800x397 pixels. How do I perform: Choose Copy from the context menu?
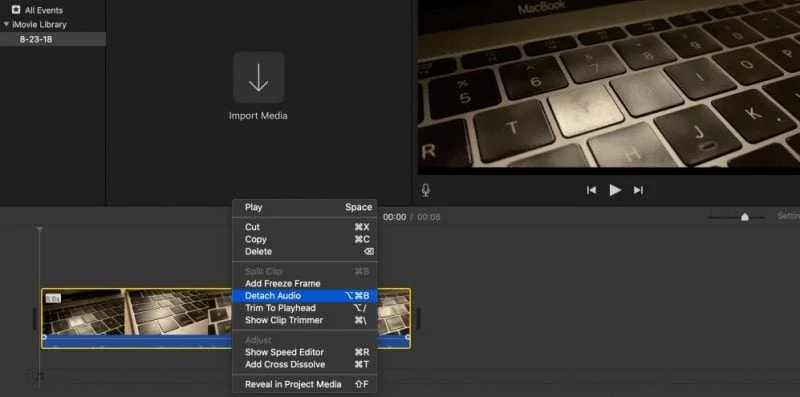coord(305,239)
